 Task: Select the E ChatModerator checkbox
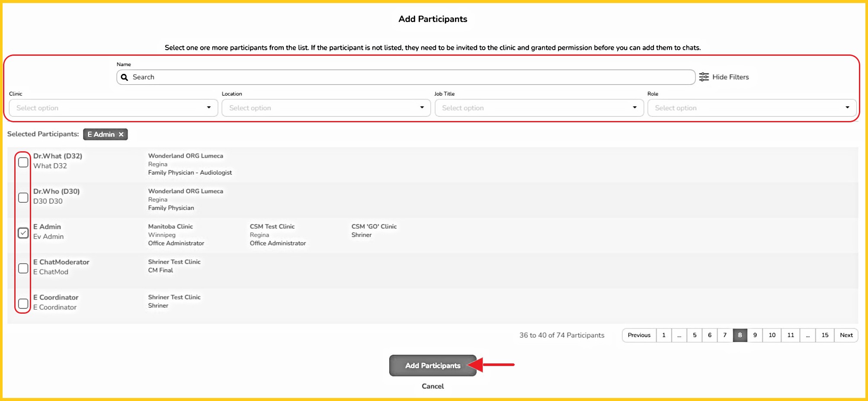coord(23,268)
